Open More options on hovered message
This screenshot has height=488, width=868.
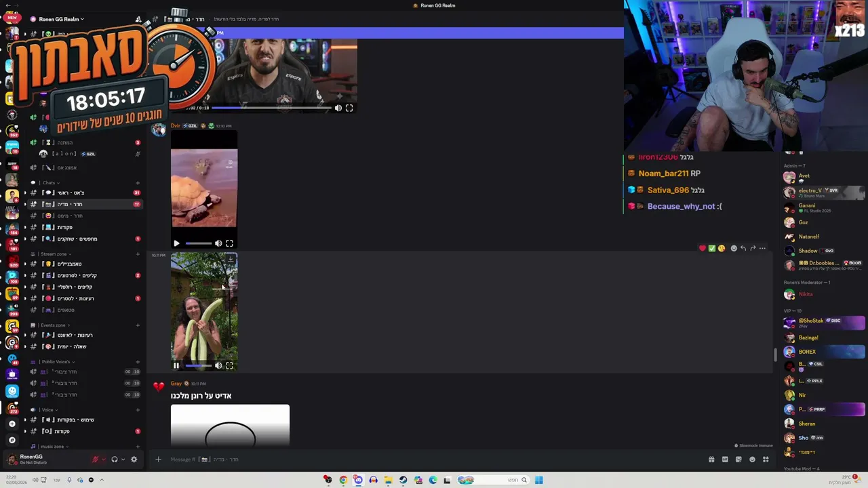coord(762,249)
